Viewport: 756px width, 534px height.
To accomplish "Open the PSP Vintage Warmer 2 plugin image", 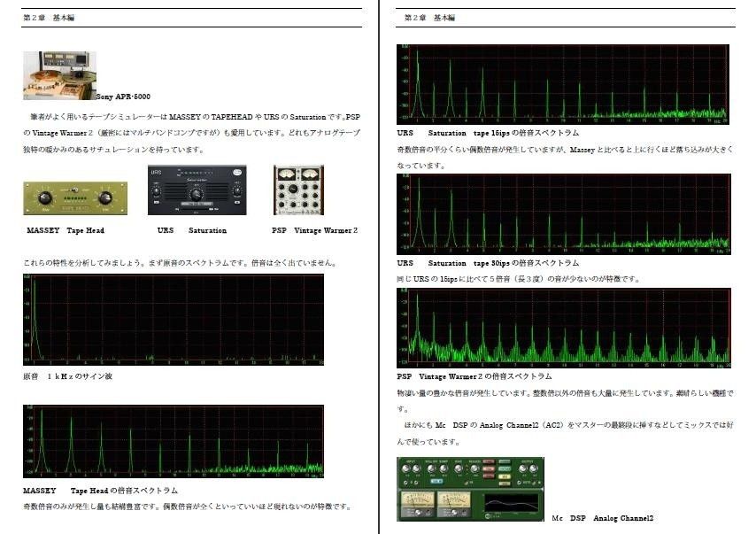I will [299, 190].
